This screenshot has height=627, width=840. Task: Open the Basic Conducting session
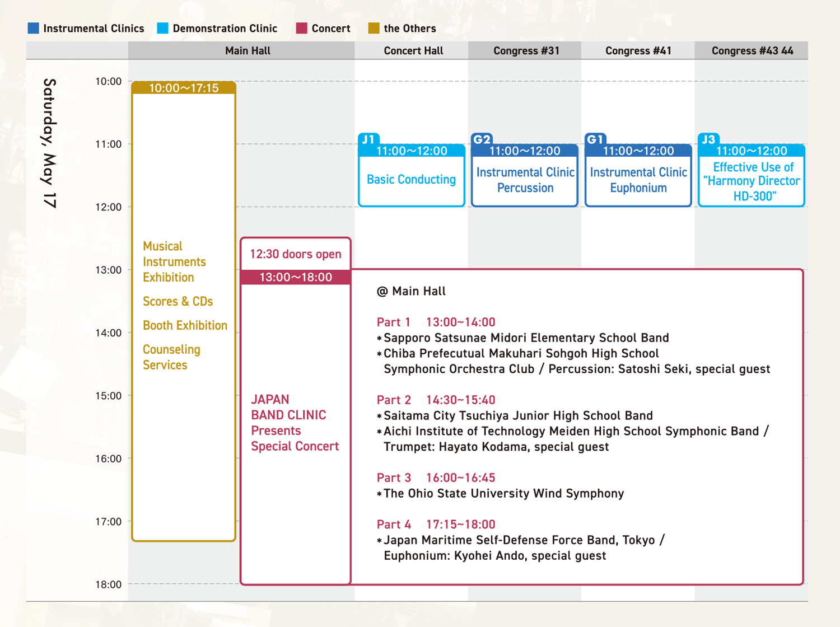click(x=411, y=180)
